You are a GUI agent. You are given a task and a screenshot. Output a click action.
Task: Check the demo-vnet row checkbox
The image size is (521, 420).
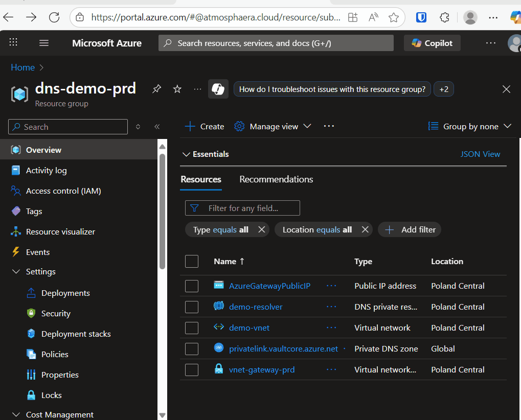coord(192,328)
